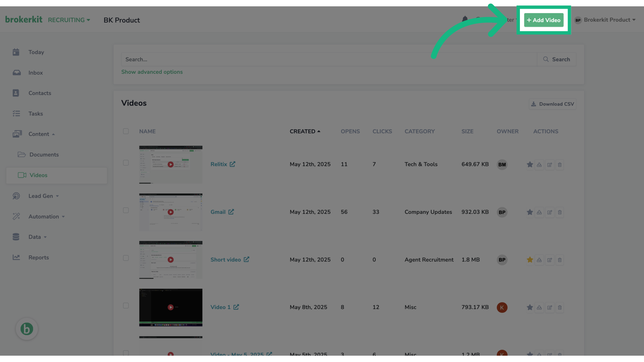Download the Relitix video
Screen dimensions: 644x362
tap(539, 165)
